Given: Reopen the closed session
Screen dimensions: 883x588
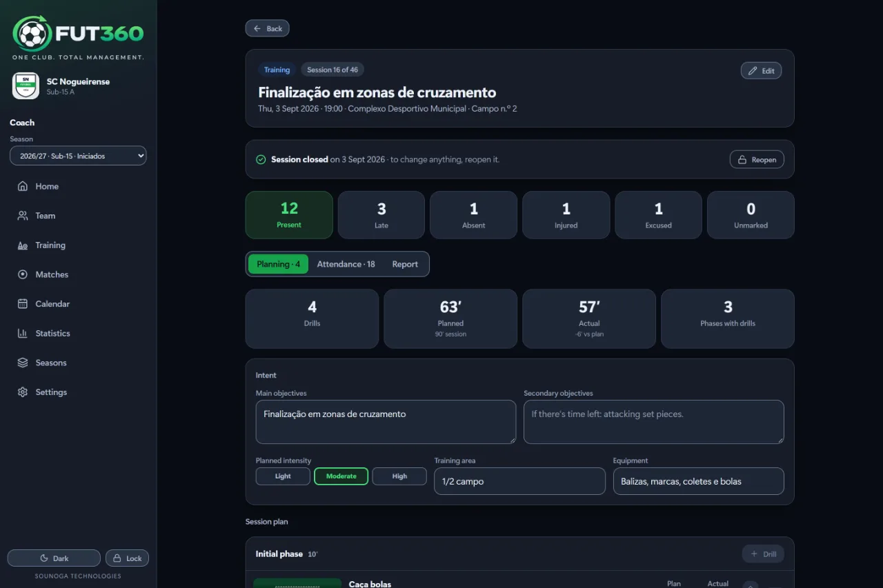Looking at the screenshot, I should tap(757, 159).
